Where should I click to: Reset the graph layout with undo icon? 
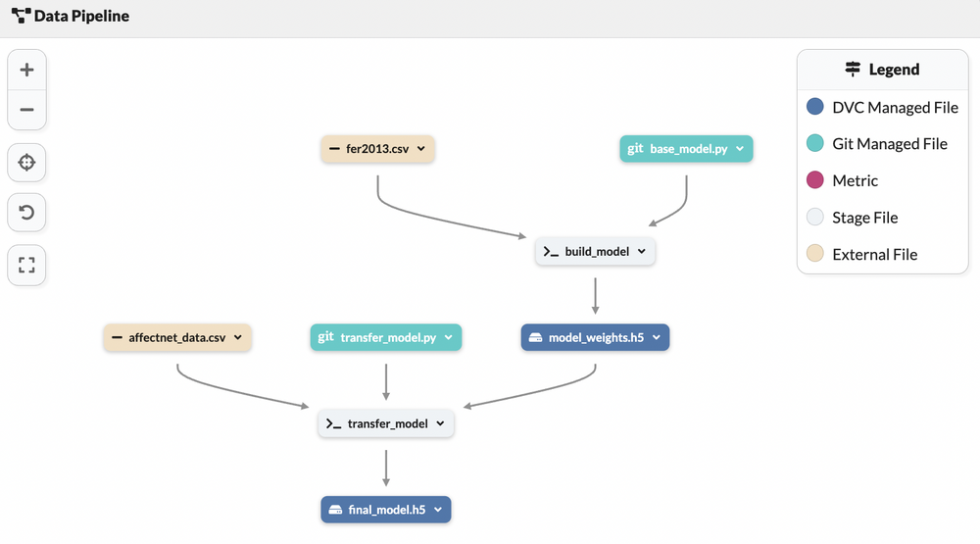click(26, 213)
